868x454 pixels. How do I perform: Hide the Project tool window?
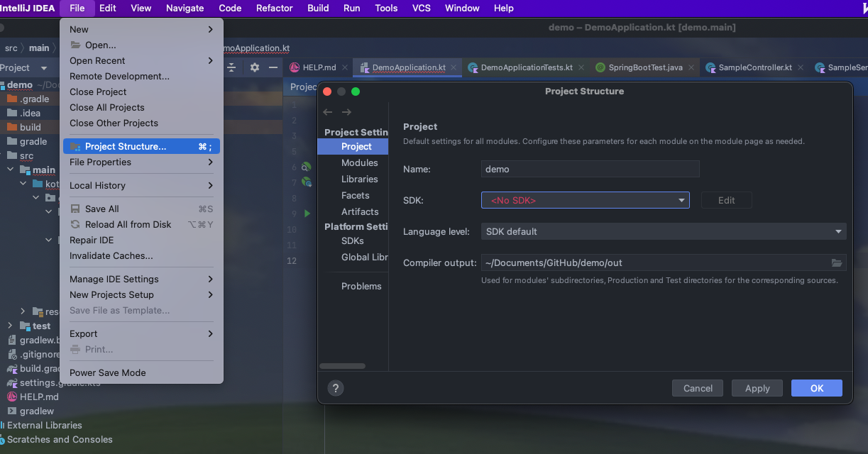coord(273,67)
